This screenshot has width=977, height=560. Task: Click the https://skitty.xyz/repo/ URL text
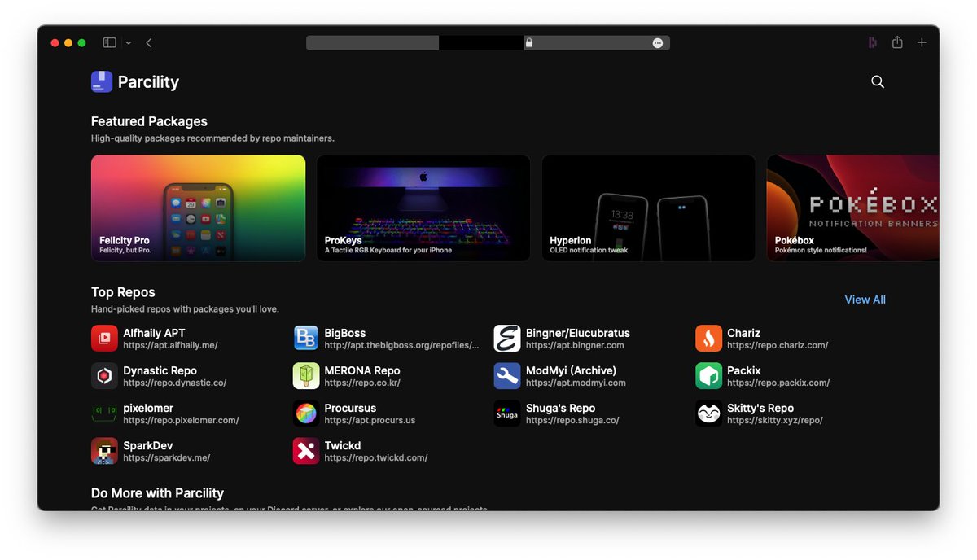(x=774, y=420)
